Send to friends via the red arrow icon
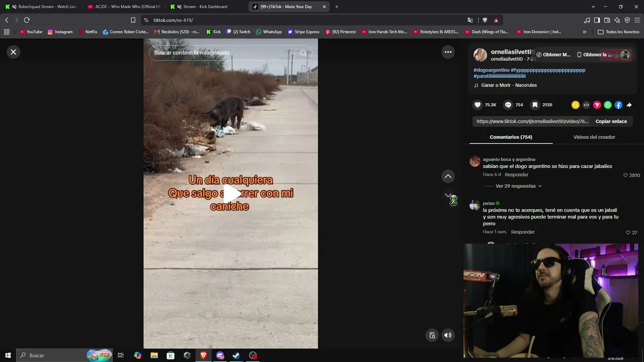The width and height of the screenshot is (644, 362). click(597, 105)
